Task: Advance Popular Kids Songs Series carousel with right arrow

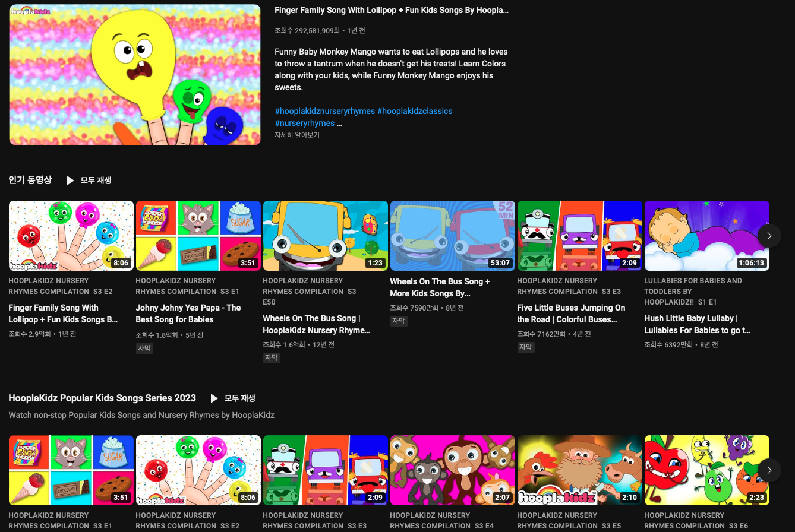Action: (x=769, y=470)
